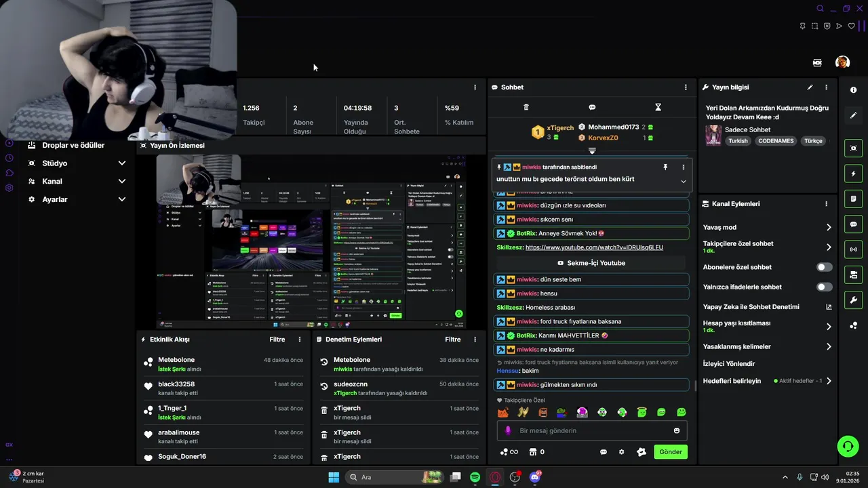
Task: Open Hedefleri belirleyin arrow
Action: pyautogui.click(x=829, y=381)
